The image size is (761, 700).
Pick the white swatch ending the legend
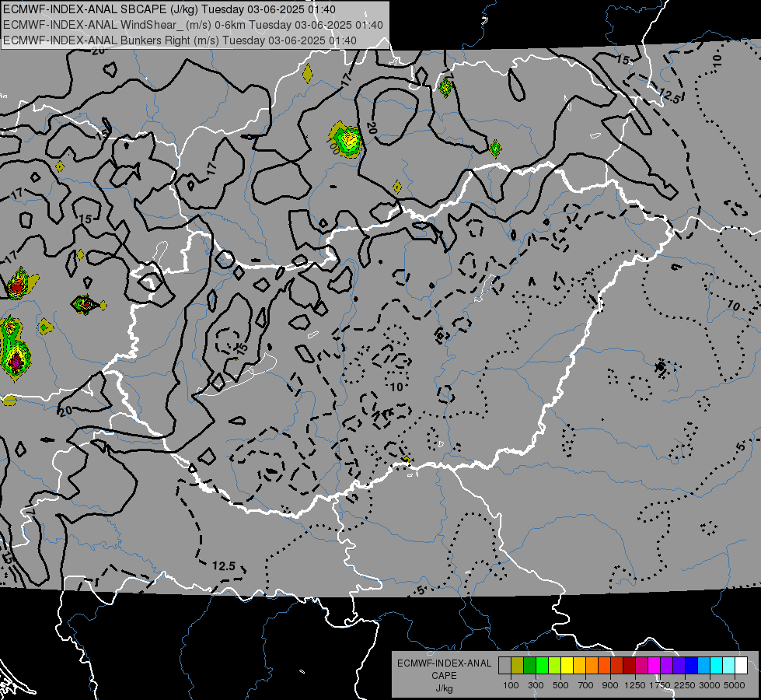click(741, 666)
